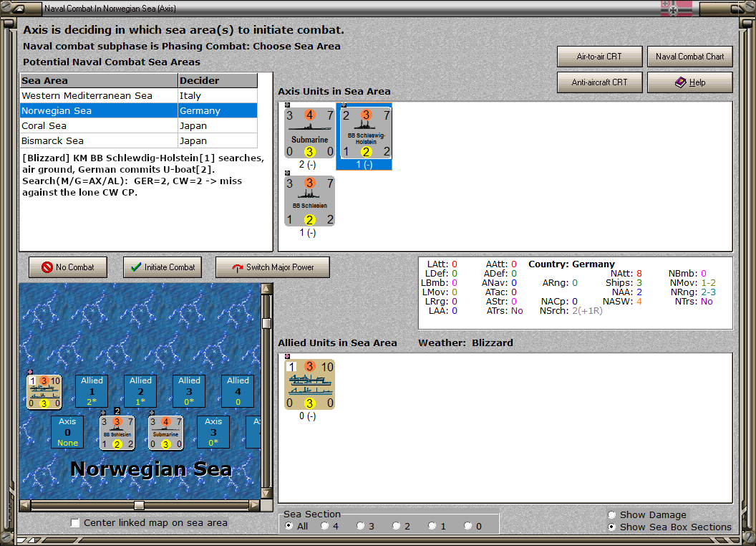Click the Sea Area column header
756x546 pixels.
pyautogui.click(x=99, y=81)
